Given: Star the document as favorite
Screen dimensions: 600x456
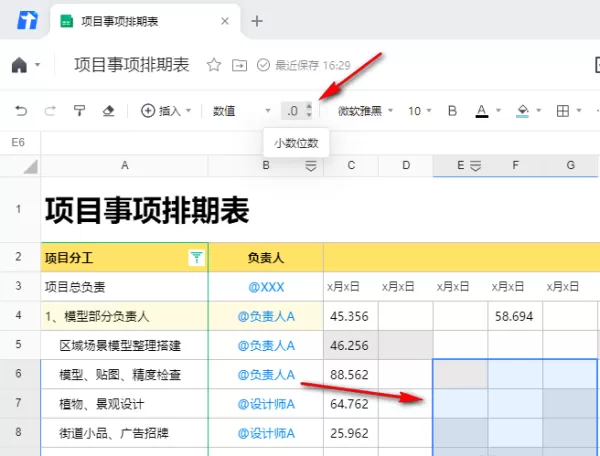Looking at the screenshot, I should pos(214,65).
